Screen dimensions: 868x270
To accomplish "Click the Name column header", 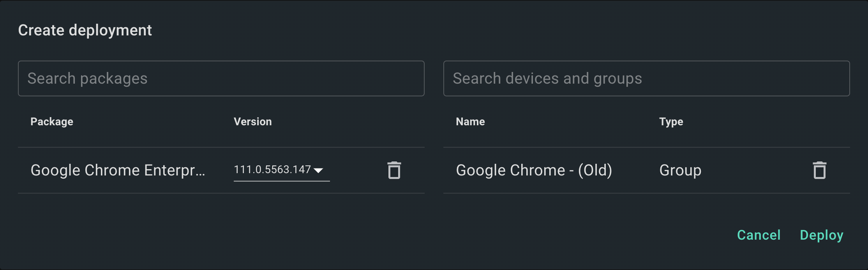I will point(470,122).
